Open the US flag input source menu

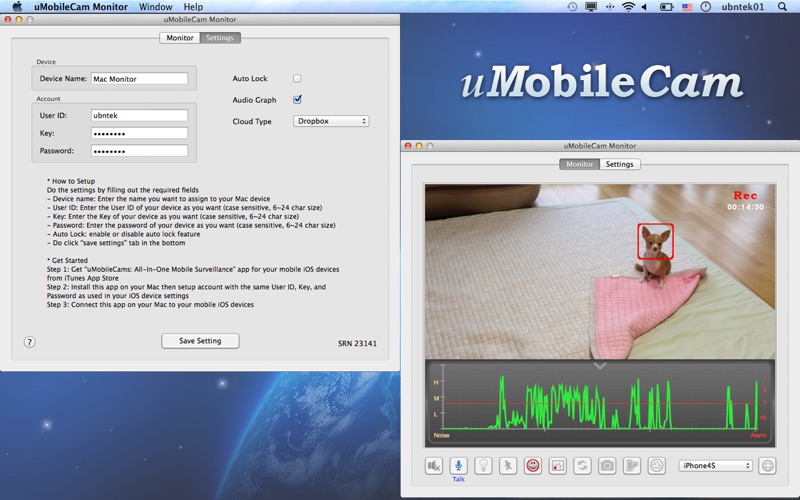click(x=687, y=7)
